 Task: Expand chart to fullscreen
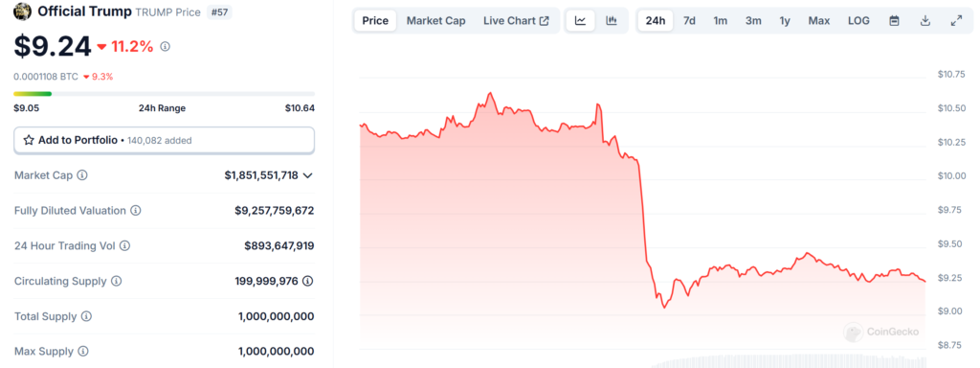[x=956, y=21]
